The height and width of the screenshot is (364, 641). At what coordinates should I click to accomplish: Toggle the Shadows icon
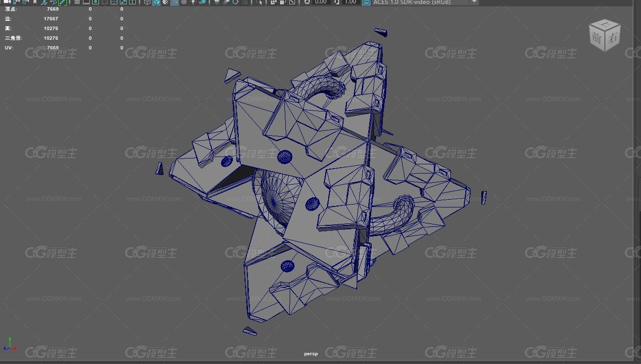pos(202,2)
